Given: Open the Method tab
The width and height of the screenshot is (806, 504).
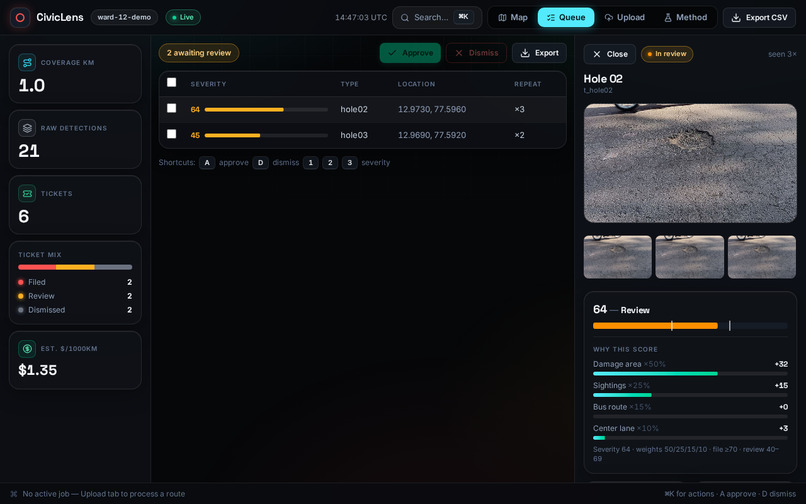Looking at the screenshot, I should pyautogui.click(x=686, y=17).
